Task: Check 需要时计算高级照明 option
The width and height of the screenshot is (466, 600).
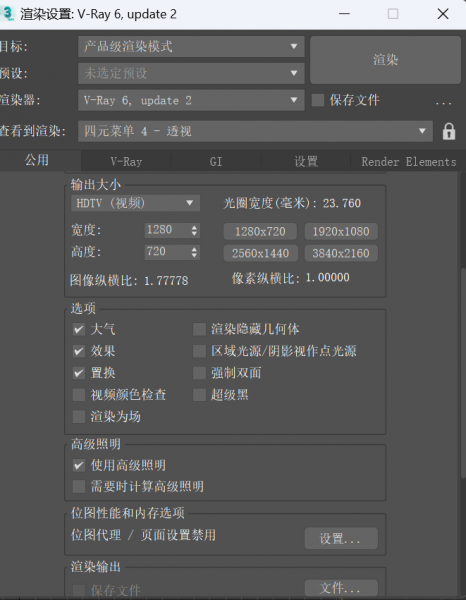Action: (x=79, y=487)
